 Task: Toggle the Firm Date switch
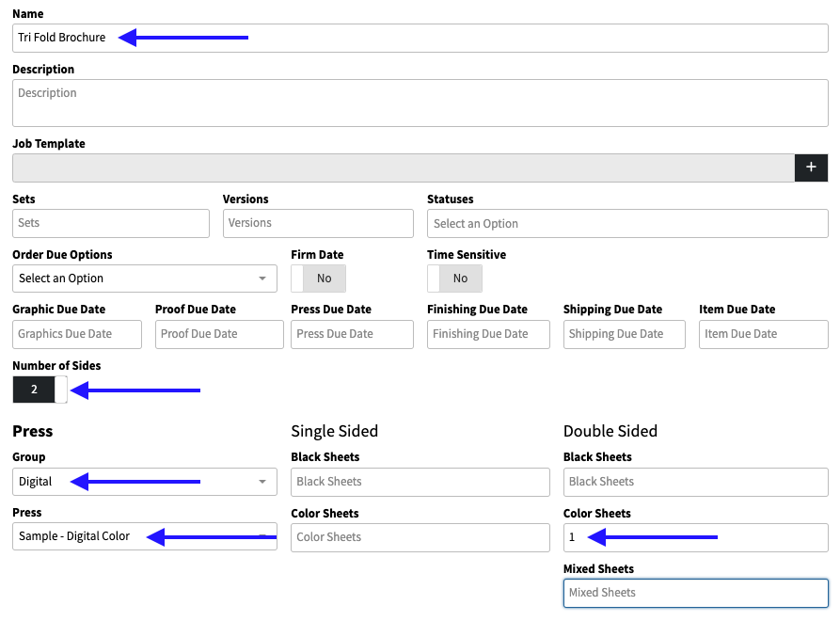318,279
